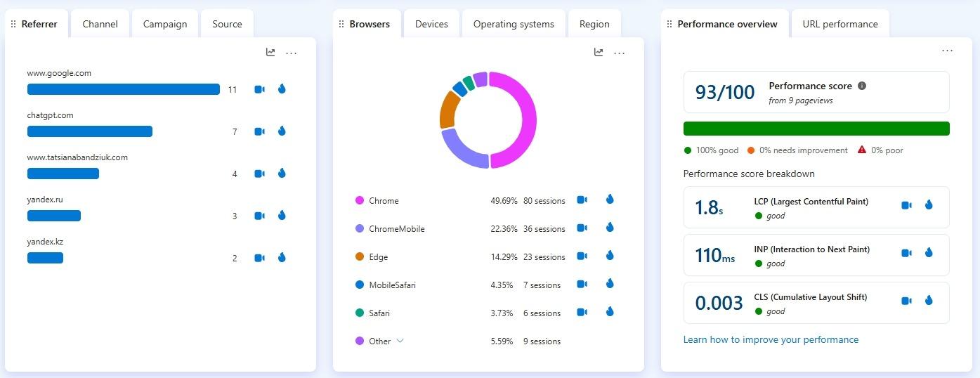Switch to the Operating systems tab

click(514, 24)
